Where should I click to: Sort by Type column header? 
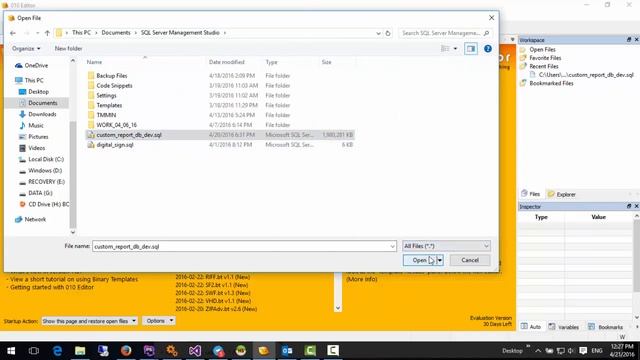point(271,62)
